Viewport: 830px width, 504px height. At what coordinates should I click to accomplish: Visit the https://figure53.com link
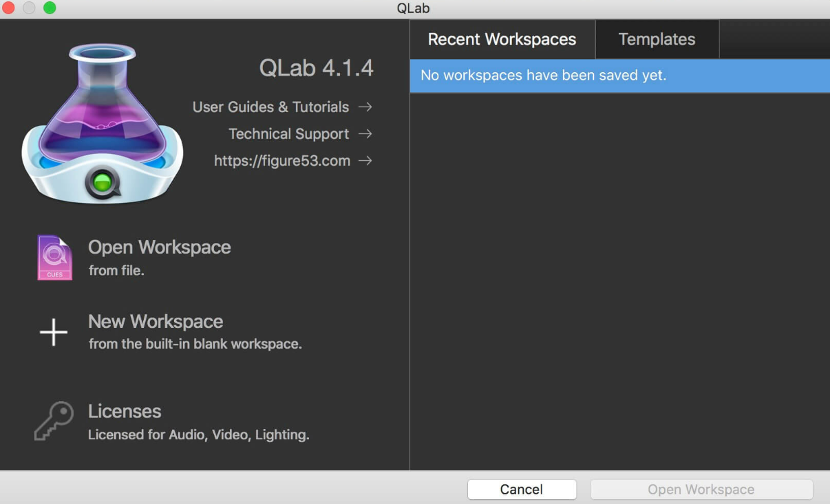[x=282, y=161]
